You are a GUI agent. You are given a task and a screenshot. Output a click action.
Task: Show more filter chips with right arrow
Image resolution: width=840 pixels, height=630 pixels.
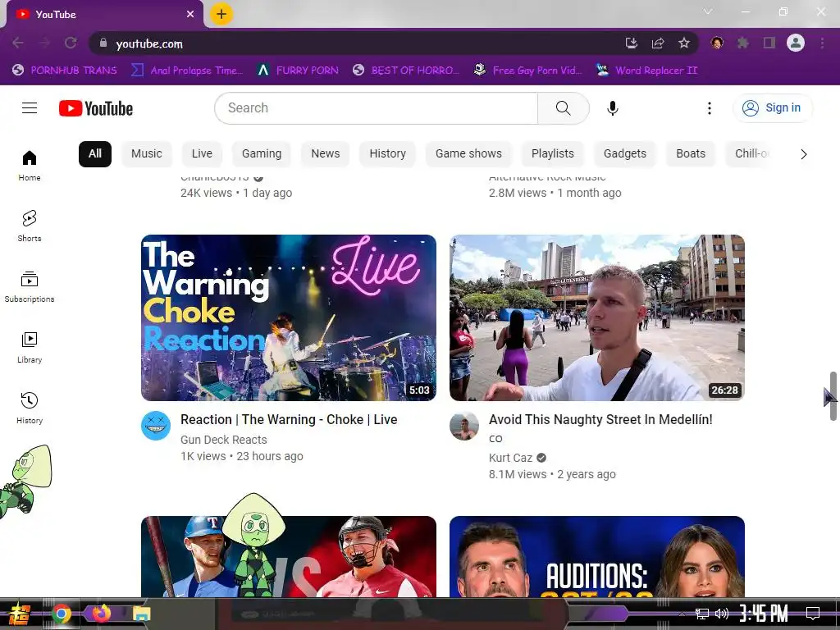pos(803,154)
